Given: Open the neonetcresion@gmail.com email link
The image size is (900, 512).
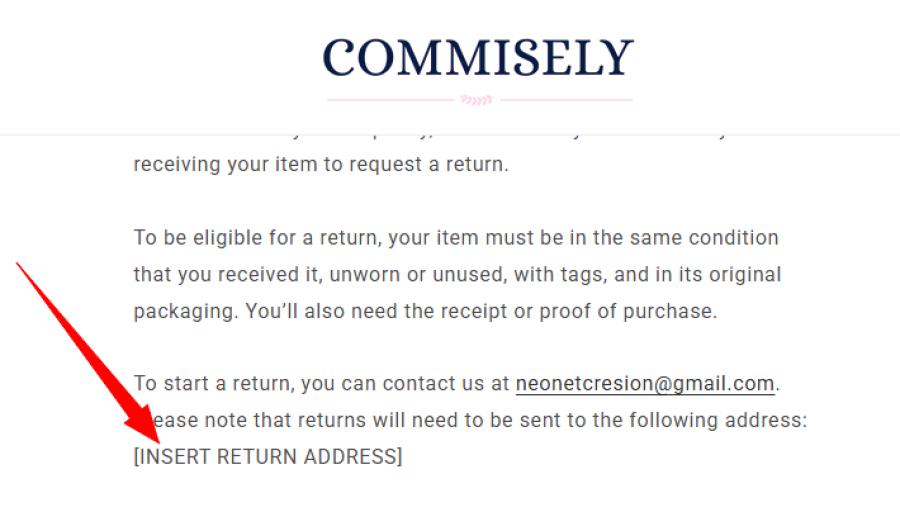Looking at the screenshot, I should 645,384.
